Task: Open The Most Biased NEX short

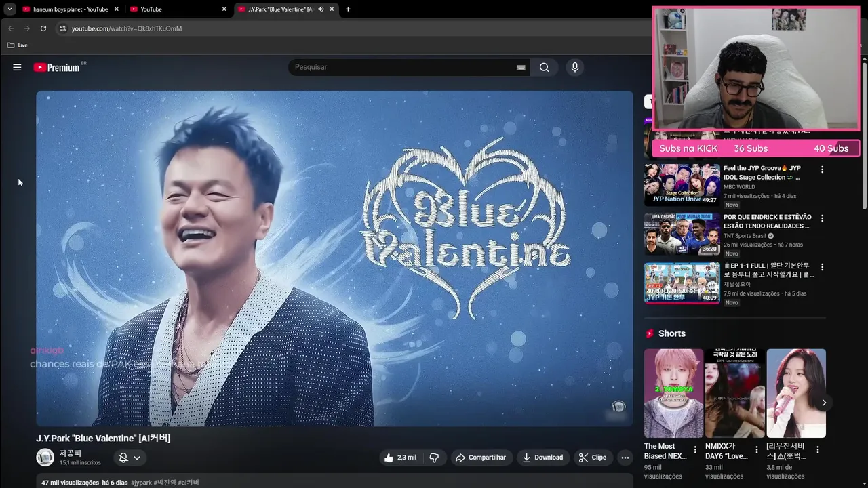Action: pos(673,393)
